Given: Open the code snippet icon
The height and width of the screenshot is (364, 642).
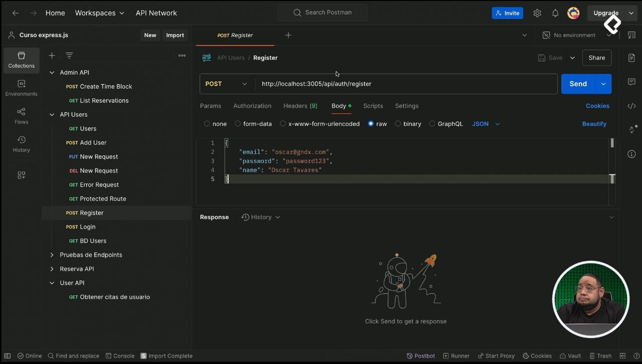Looking at the screenshot, I should click(x=631, y=106).
